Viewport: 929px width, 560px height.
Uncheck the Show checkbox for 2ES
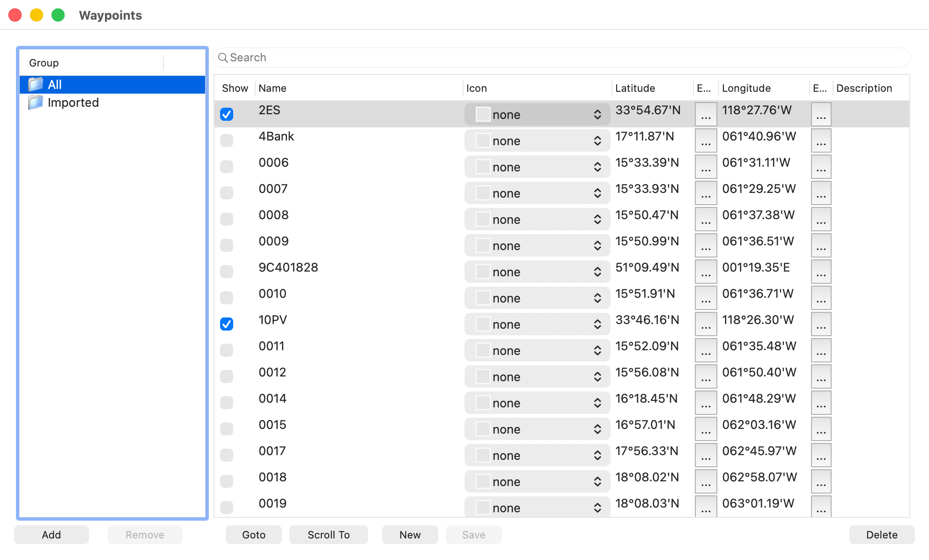[227, 114]
